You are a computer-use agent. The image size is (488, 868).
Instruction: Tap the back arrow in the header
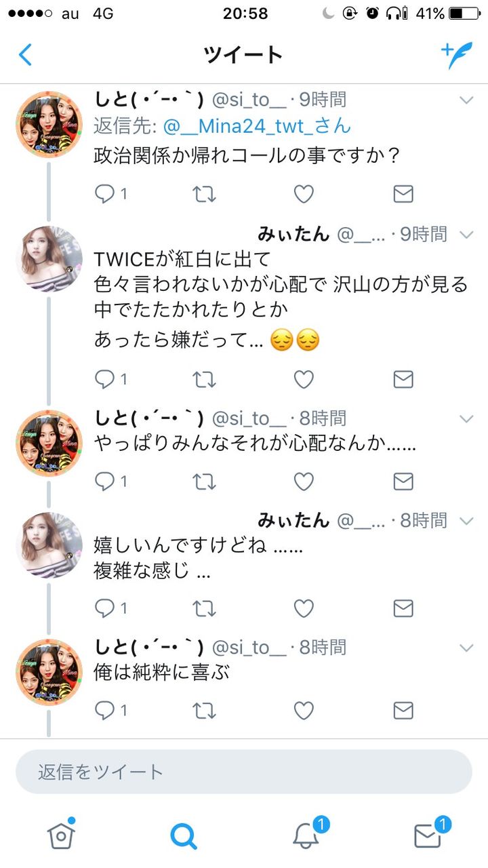click(x=25, y=55)
